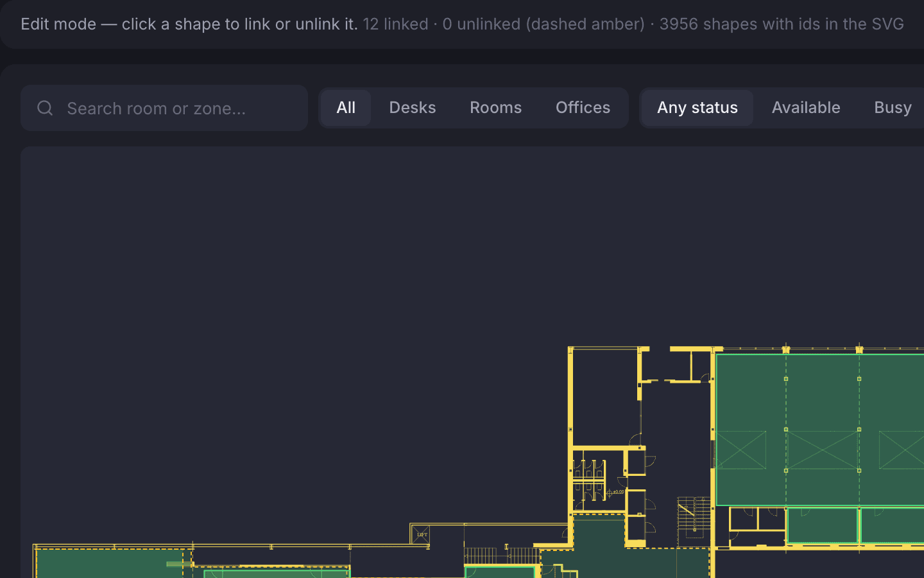Click "3956 shapes with ids in the SVG" text
Screen dimensions: 924x578
(782, 24)
